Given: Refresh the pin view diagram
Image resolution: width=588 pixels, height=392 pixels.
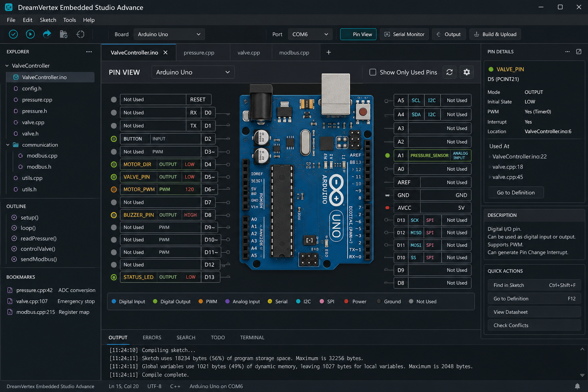Looking at the screenshot, I should [x=449, y=72].
